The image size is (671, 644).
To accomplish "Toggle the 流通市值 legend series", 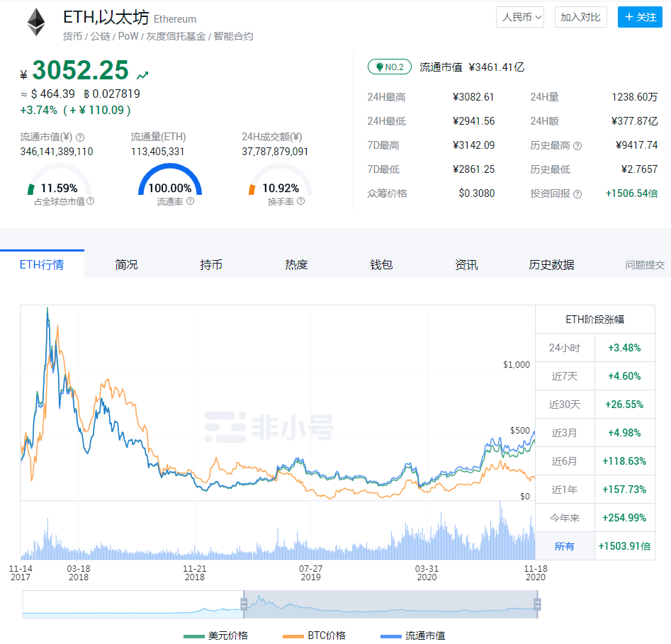I will coord(413,635).
